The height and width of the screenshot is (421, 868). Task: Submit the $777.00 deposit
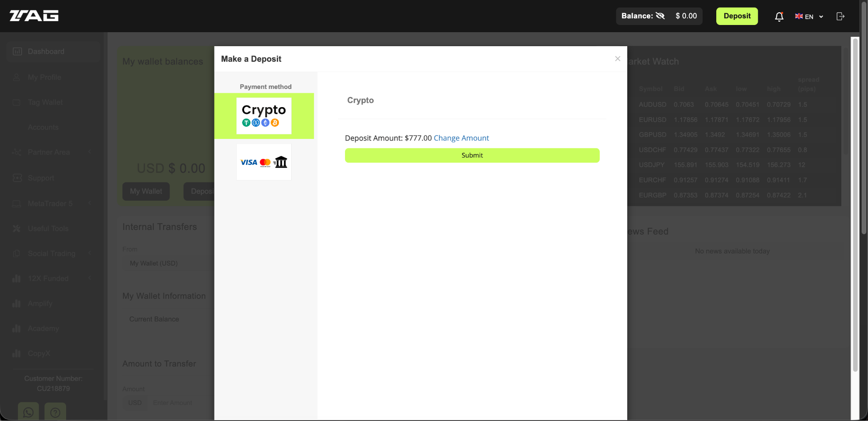(x=472, y=155)
